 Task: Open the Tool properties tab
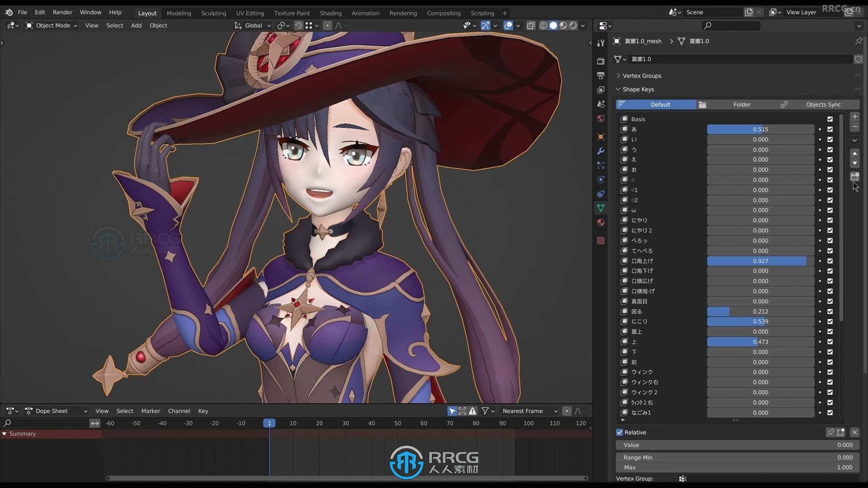coord(600,43)
